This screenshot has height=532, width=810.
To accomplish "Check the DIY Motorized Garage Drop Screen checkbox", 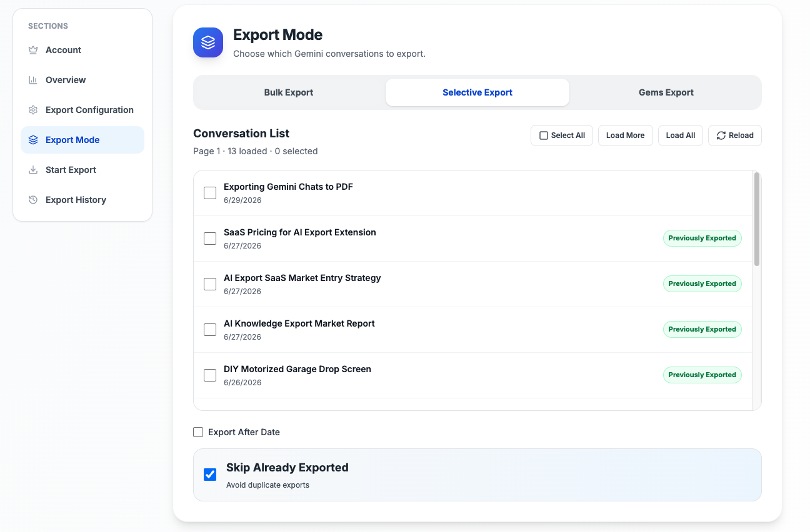I will coord(210,375).
